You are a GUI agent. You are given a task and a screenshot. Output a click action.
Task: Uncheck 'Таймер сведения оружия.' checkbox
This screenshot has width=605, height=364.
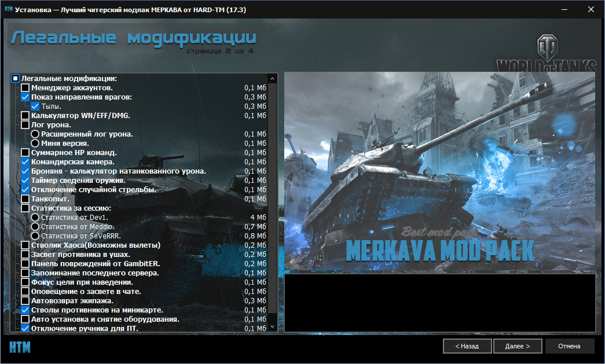[25, 181]
